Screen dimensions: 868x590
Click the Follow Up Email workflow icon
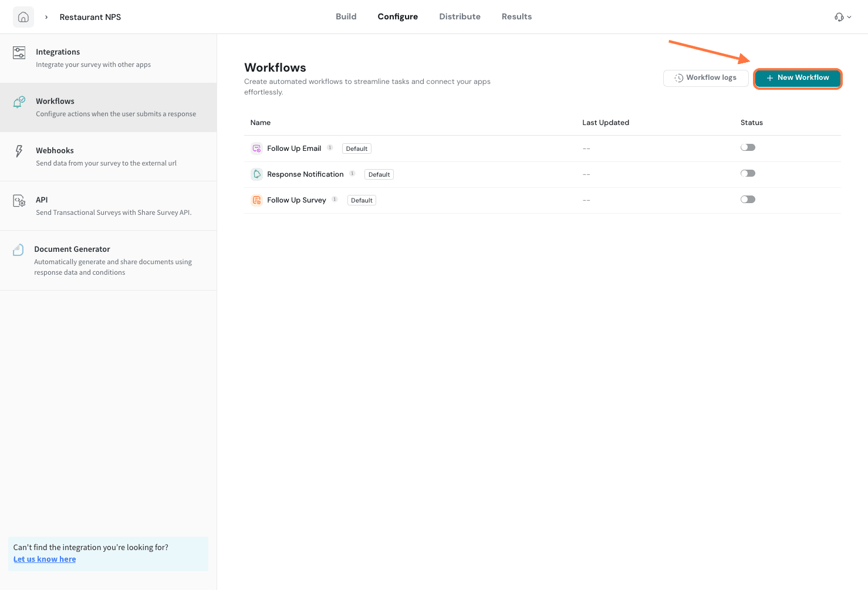coord(256,149)
